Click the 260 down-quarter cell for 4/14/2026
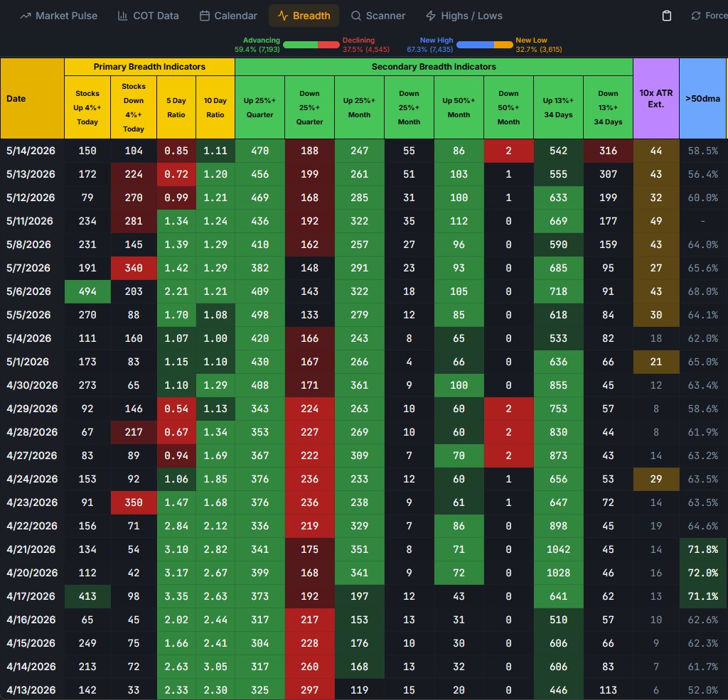The height and width of the screenshot is (700, 728). click(x=310, y=667)
